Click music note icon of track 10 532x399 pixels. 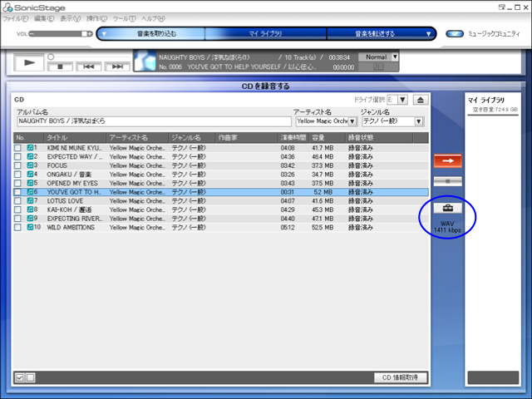tap(30, 227)
